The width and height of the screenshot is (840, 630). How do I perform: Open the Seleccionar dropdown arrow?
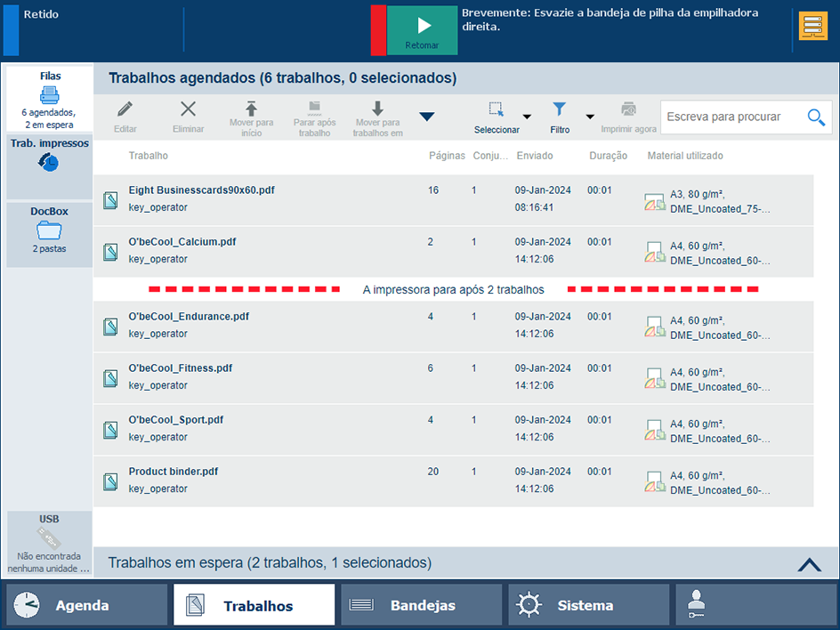(527, 117)
